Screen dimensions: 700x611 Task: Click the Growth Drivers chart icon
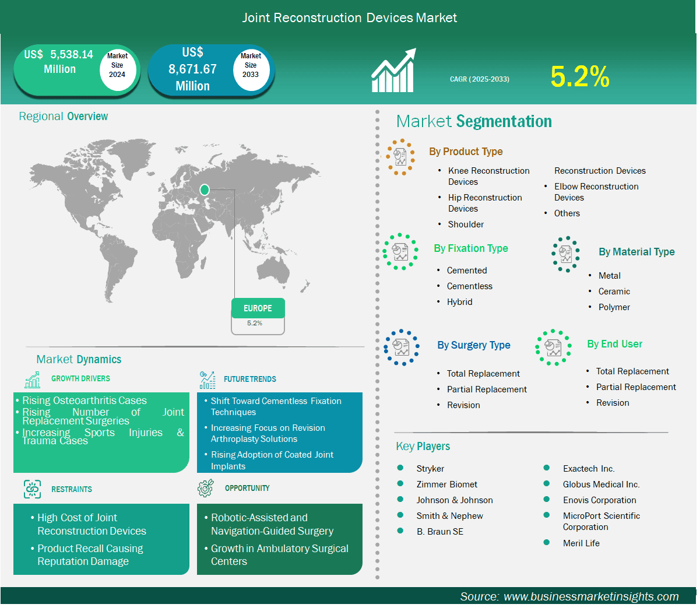click(33, 380)
